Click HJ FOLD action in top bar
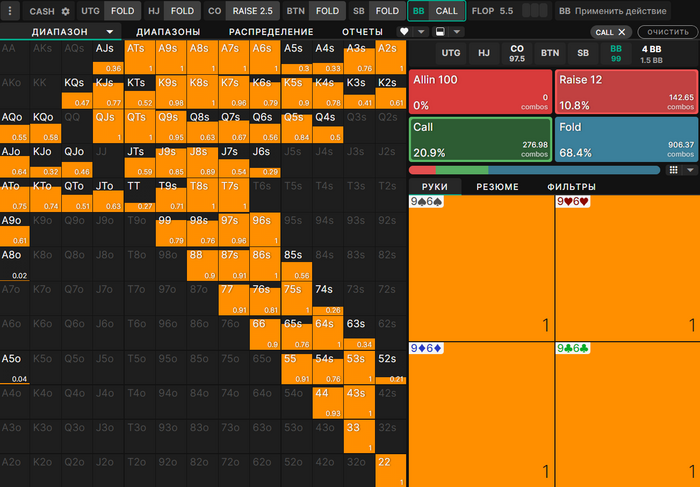 (x=172, y=11)
